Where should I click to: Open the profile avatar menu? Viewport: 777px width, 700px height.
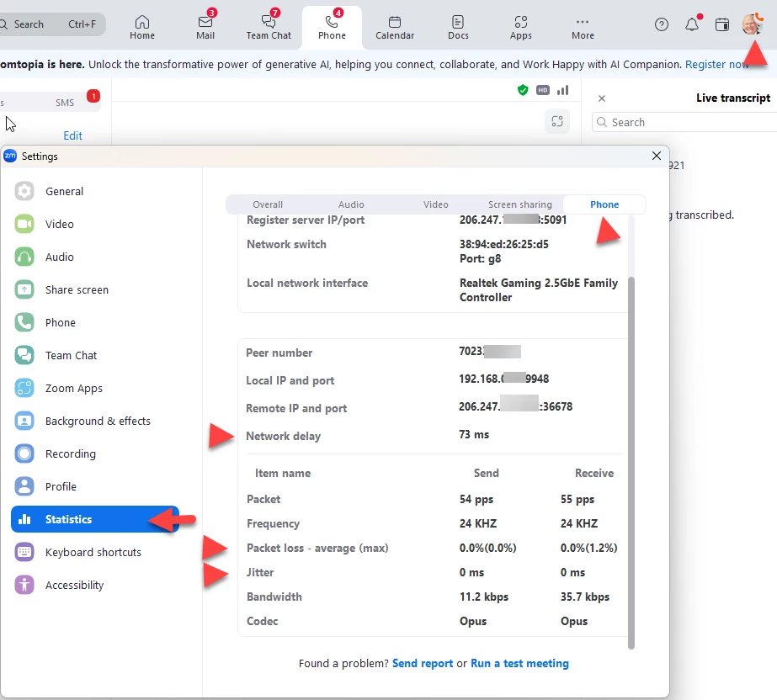pos(752,24)
